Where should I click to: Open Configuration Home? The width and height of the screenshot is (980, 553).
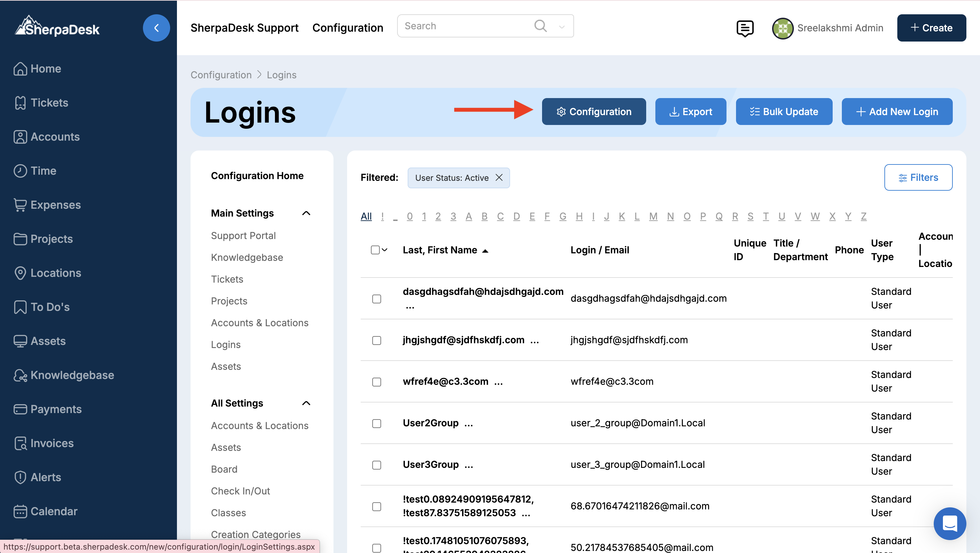click(257, 175)
